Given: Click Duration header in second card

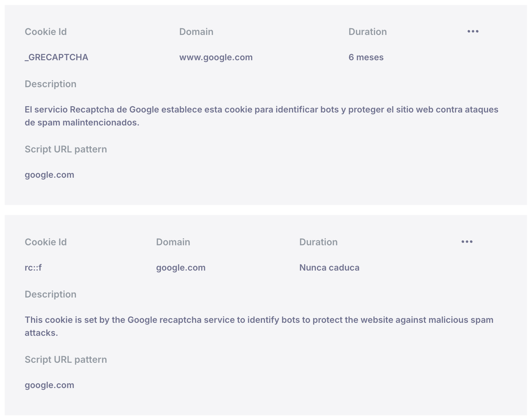Looking at the screenshot, I should click(318, 242).
